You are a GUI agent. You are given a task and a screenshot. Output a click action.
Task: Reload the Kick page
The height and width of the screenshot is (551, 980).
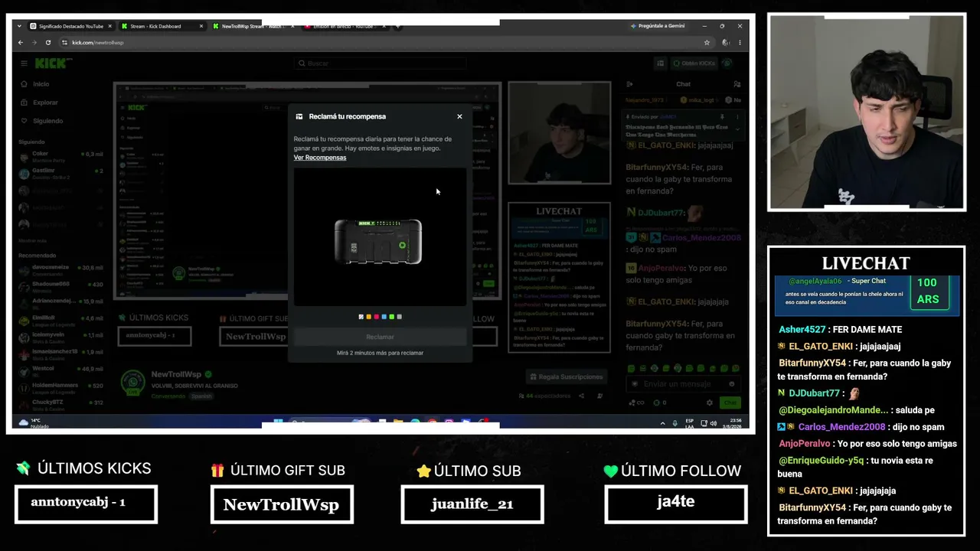(x=48, y=43)
